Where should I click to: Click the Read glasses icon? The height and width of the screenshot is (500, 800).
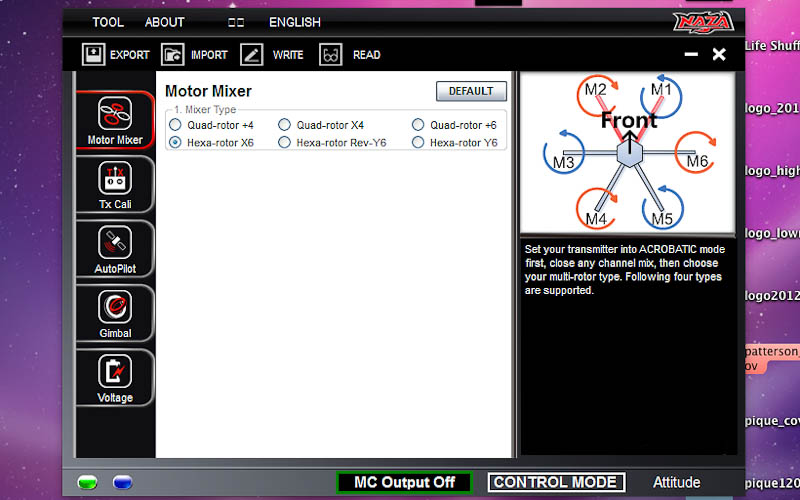(331, 55)
